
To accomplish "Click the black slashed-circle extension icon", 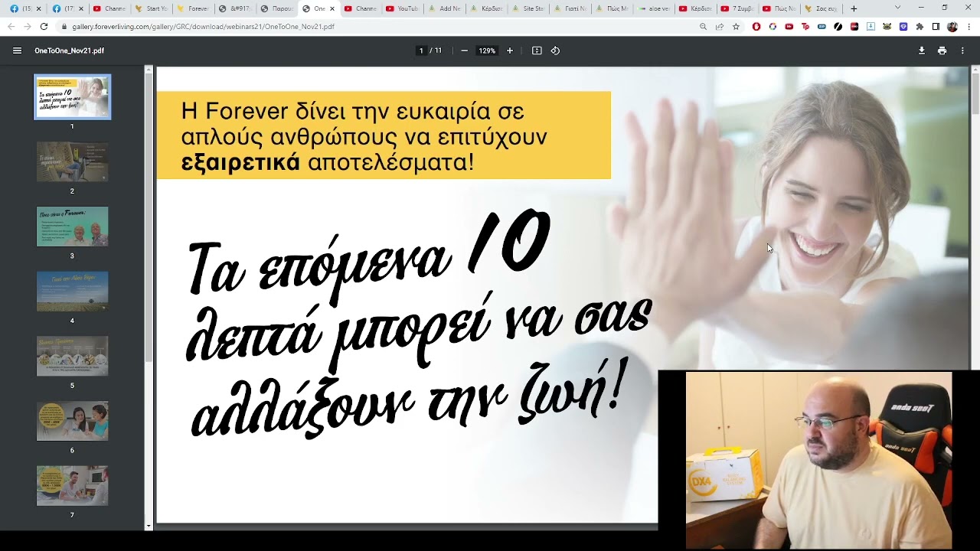I will coord(838,27).
